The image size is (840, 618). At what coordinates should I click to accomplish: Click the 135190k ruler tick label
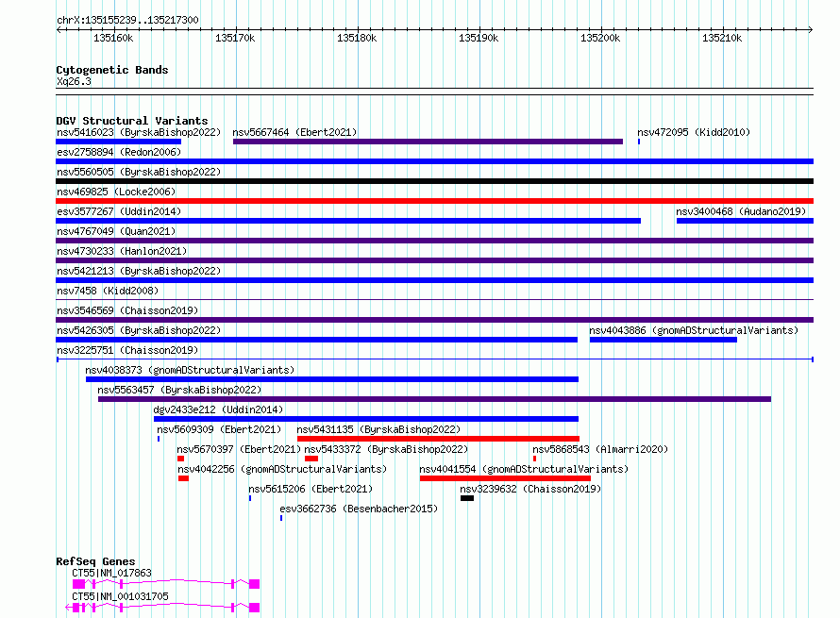pos(479,38)
